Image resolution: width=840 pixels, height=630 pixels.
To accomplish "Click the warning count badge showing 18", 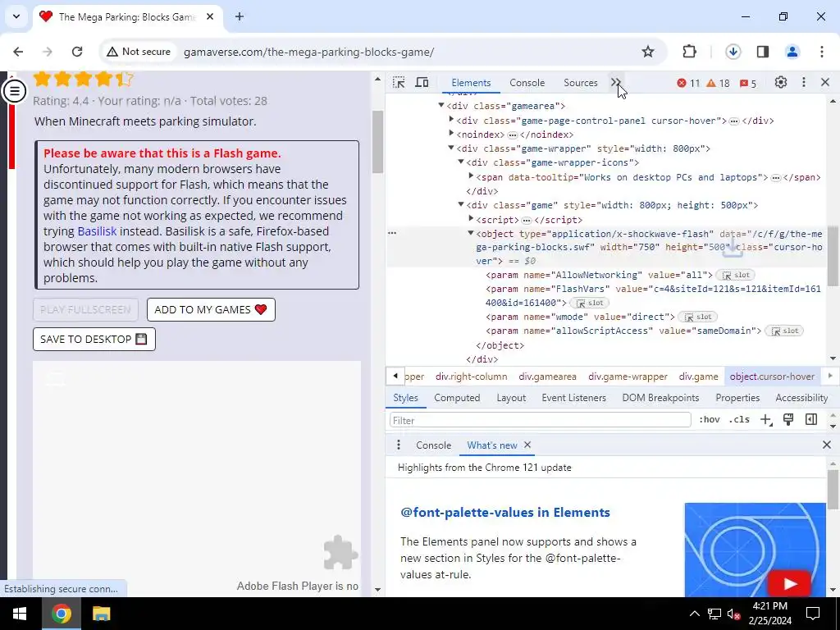I will 718,83.
